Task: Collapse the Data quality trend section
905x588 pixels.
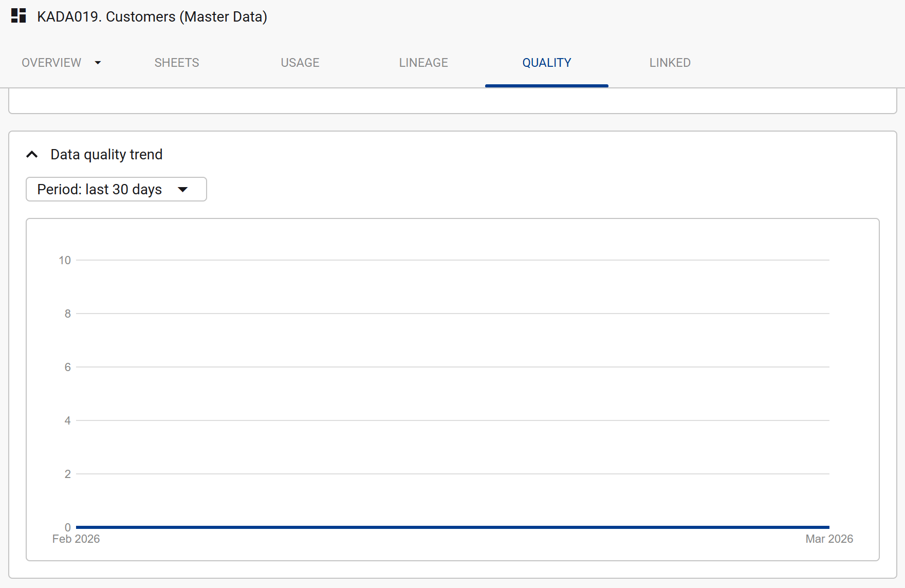Action: 32,155
